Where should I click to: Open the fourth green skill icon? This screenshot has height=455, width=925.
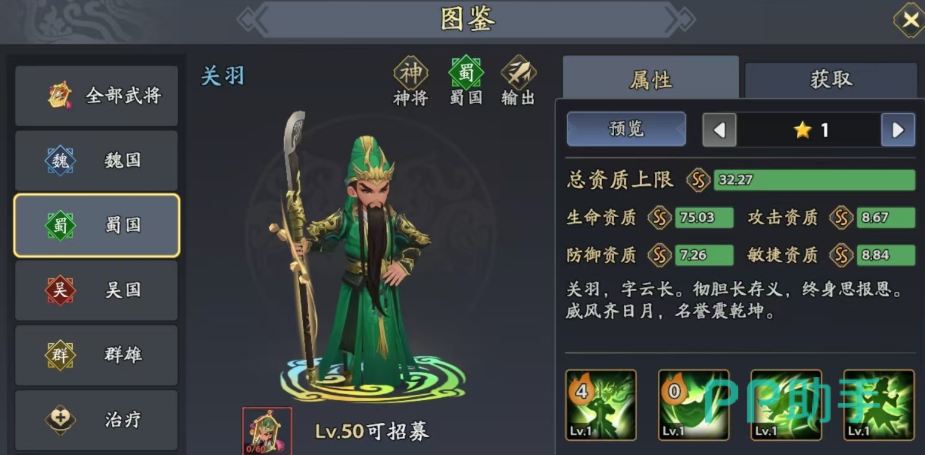pyautogui.click(x=878, y=405)
